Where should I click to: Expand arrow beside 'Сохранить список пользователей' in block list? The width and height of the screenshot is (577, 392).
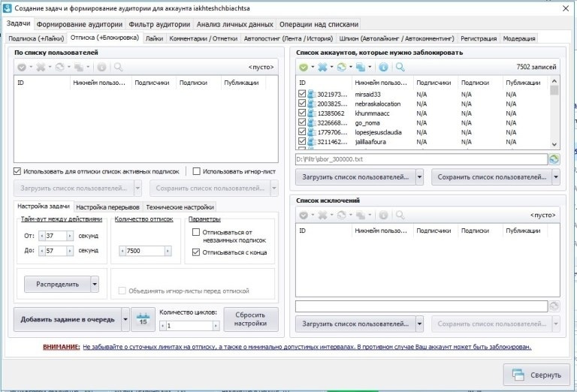pyautogui.click(x=556, y=177)
